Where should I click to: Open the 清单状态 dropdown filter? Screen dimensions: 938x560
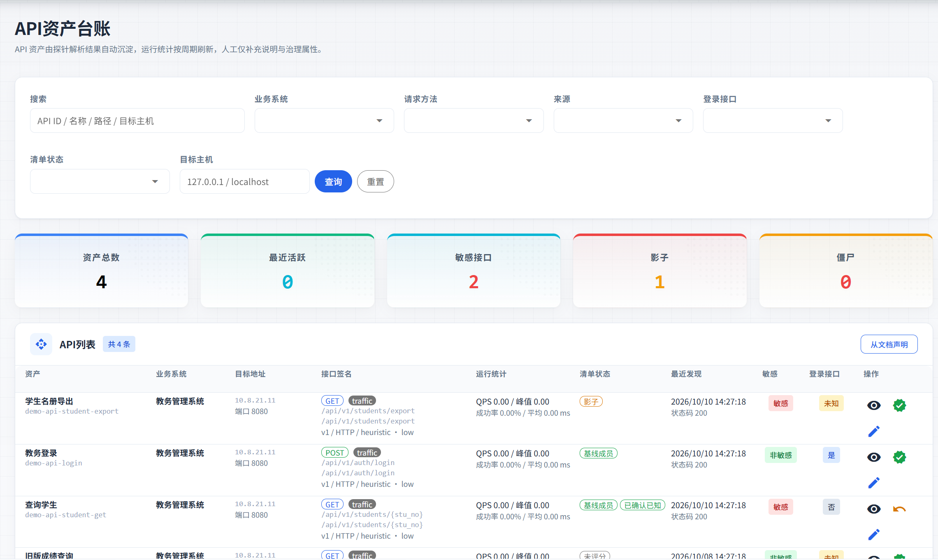[100, 181]
